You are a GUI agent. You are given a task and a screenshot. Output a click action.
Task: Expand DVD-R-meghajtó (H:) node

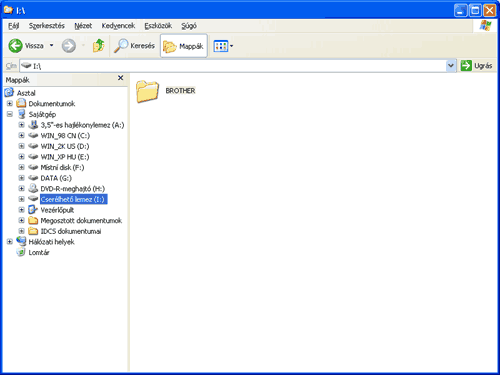pos(21,189)
